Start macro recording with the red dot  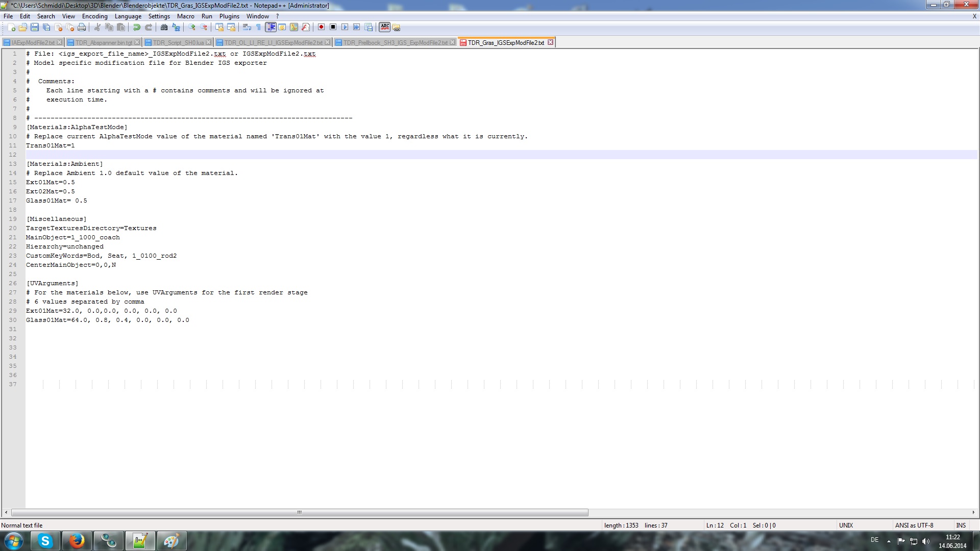pyautogui.click(x=321, y=27)
